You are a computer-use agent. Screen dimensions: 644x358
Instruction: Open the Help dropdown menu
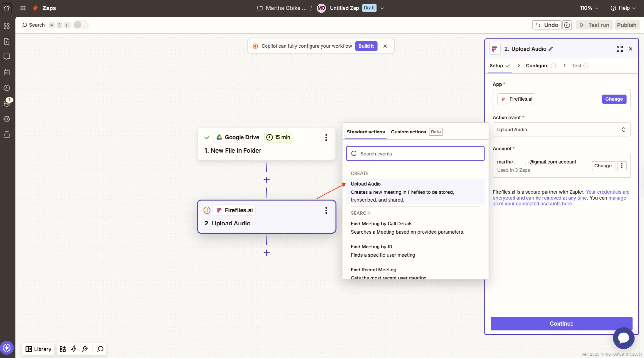pyautogui.click(x=623, y=8)
